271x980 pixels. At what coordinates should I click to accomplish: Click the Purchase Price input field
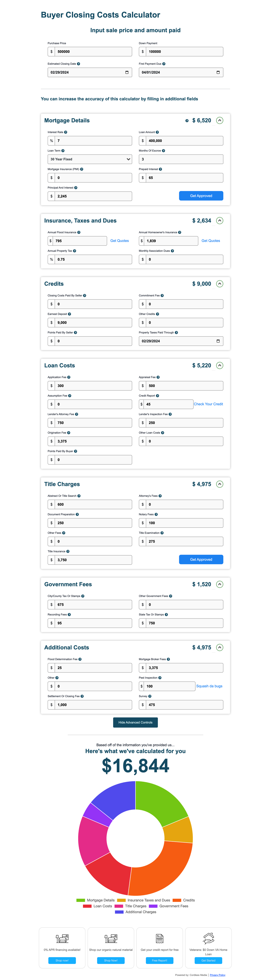pyautogui.click(x=93, y=52)
